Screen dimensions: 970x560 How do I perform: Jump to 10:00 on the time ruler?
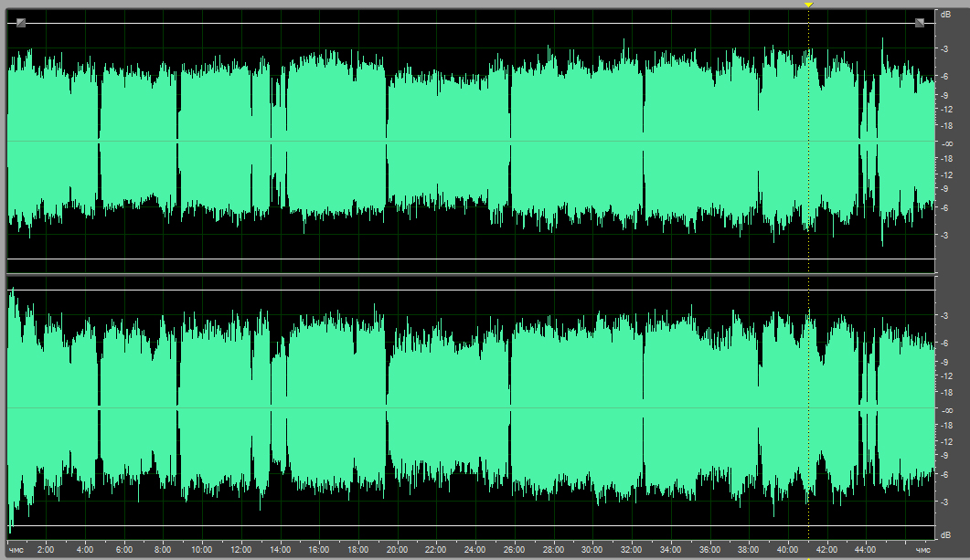(202, 550)
